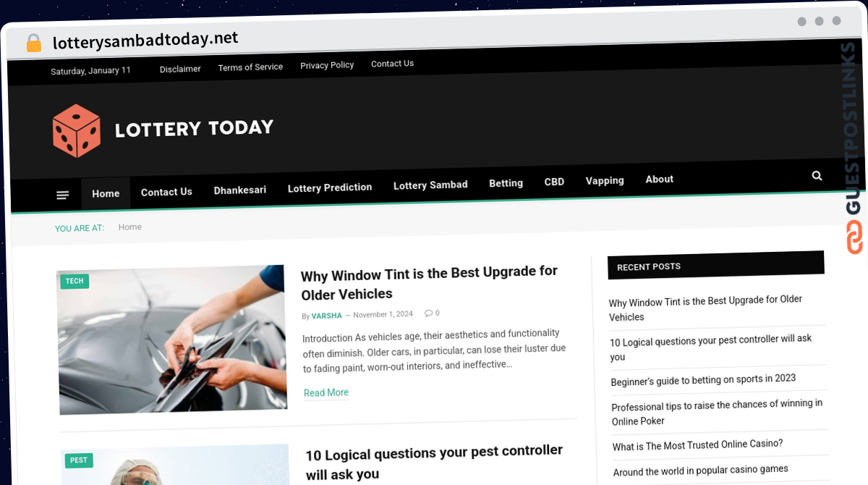This screenshot has height=485, width=868.
Task: Open the Lottery Sambad menu
Action: [x=430, y=185]
